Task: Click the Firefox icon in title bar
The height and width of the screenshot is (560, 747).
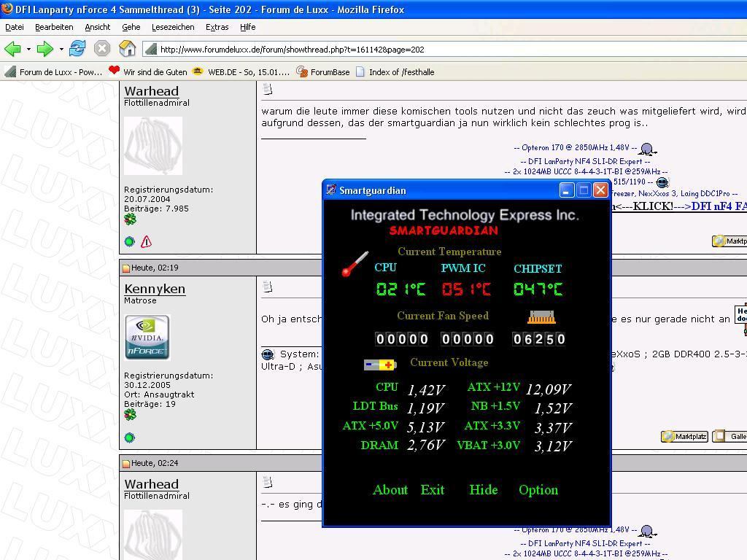Action: click(7, 9)
